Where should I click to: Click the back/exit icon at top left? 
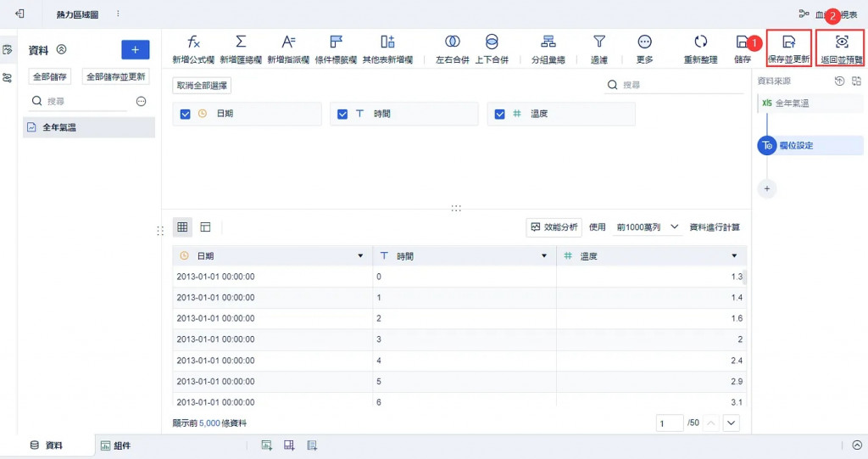point(20,14)
